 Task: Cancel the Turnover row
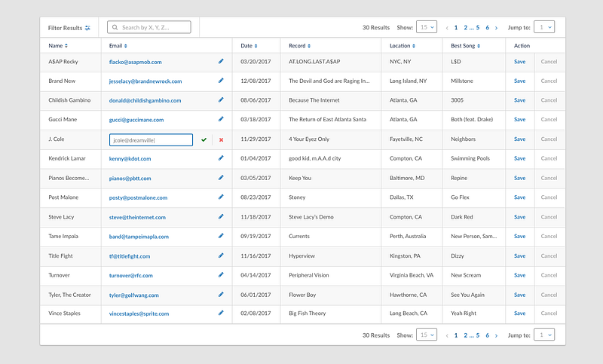pos(549,275)
